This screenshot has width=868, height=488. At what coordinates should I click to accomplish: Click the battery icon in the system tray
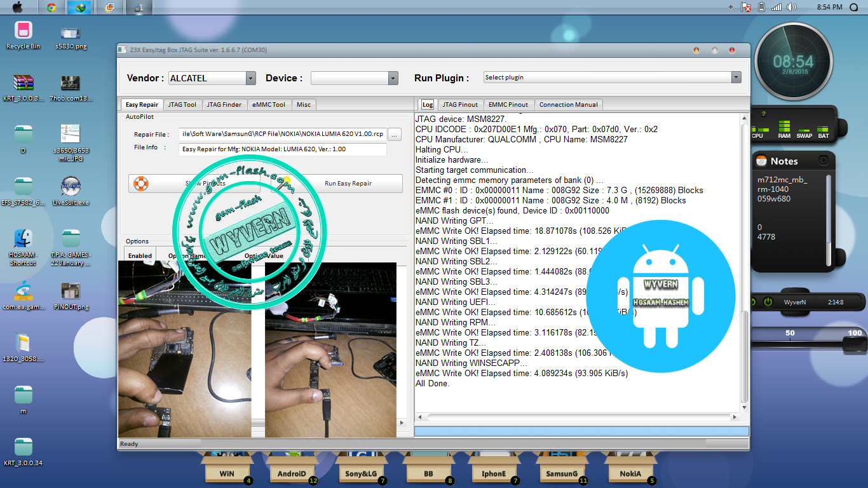pos(761,7)
